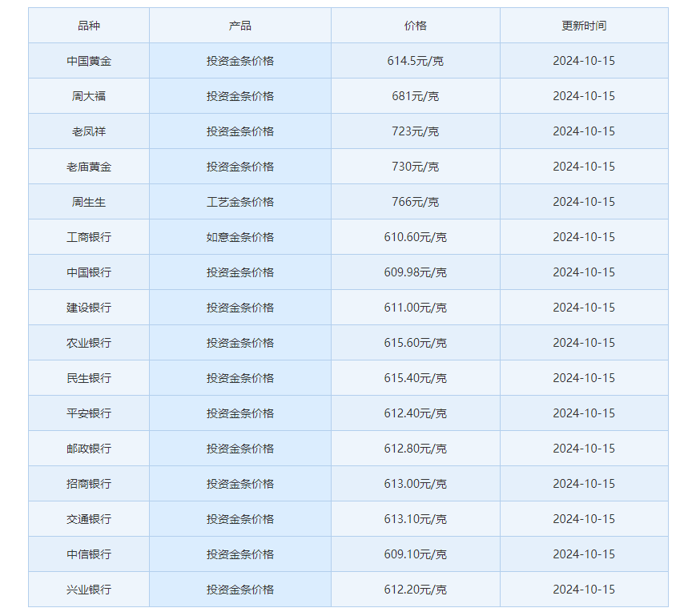Select the 平安银行 cell
The image size is (688, 616).
[89, 413]
